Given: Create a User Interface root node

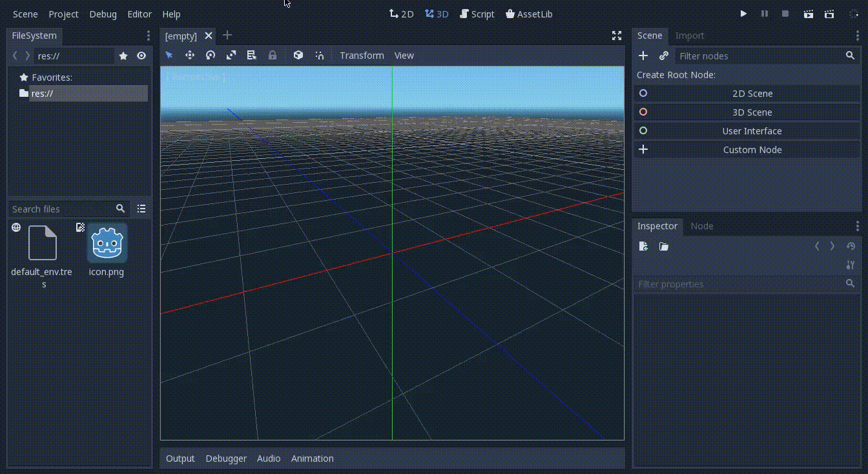Looking at the screenshot, I should 747,131.
